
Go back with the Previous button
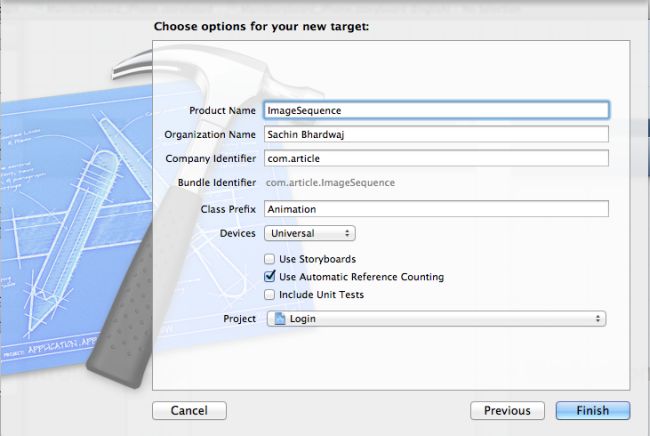click(x=507, y=410)
